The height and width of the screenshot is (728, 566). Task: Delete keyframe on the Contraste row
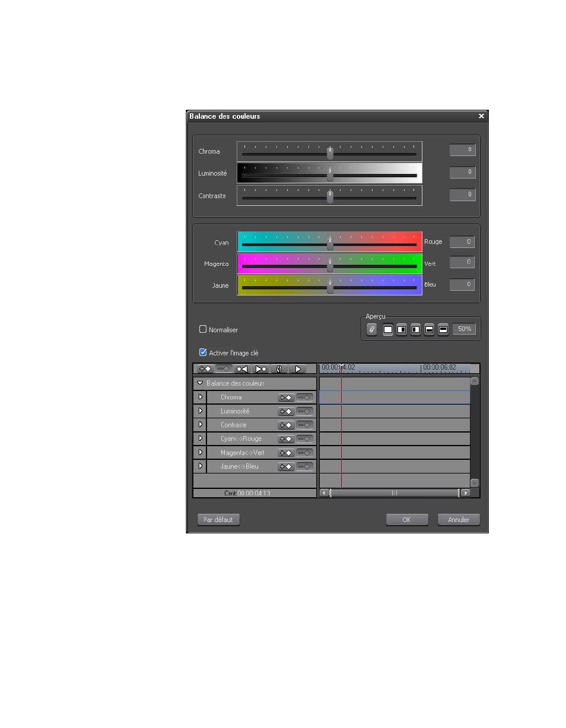click(x=304, y=425)
